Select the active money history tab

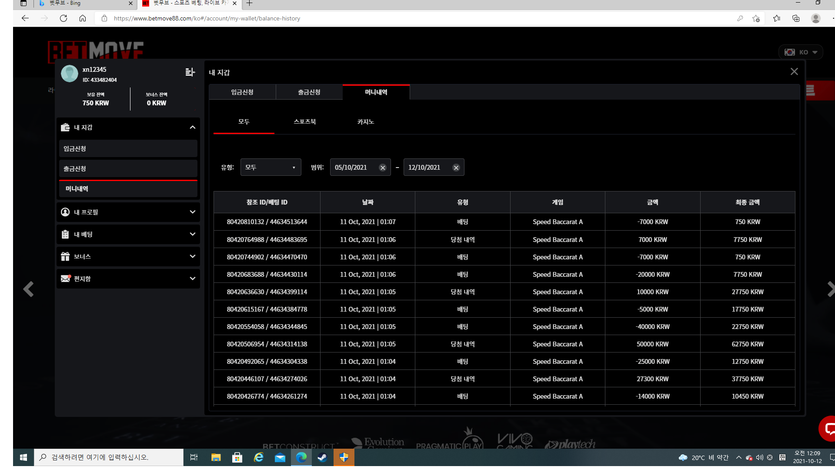(376, 92)
